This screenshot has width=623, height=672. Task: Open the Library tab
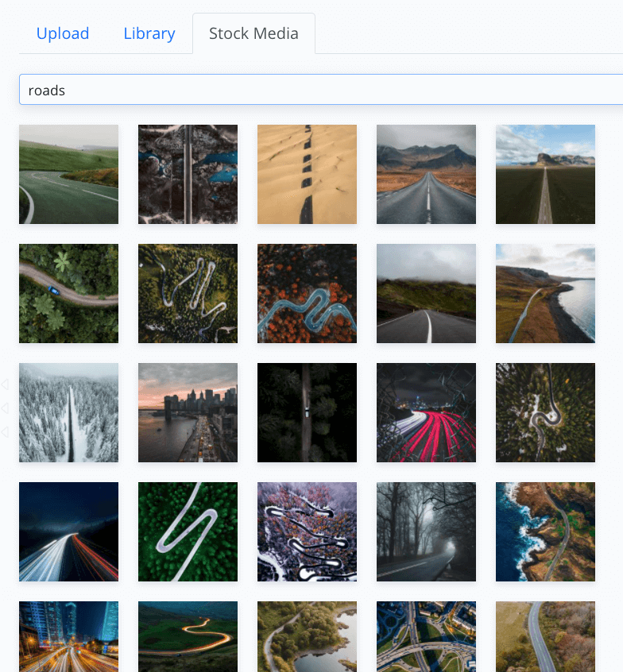(149, 33)
